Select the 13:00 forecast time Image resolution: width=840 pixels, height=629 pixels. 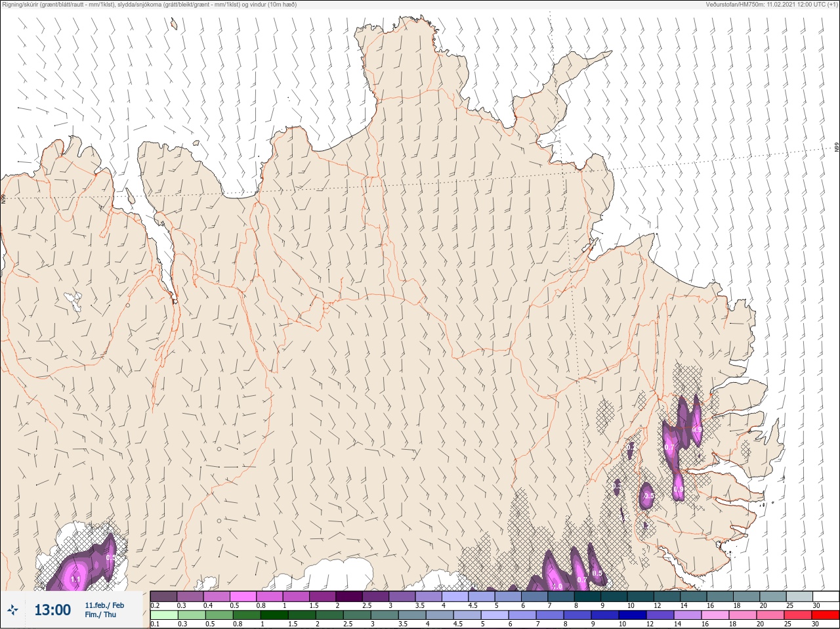[52, 610]
